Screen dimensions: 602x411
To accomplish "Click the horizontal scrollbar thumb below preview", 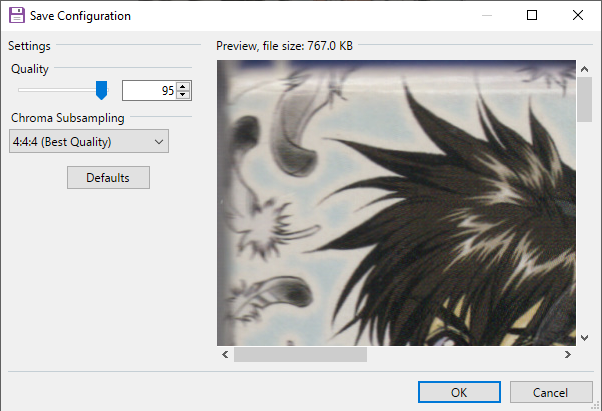I will coord(300,354).
